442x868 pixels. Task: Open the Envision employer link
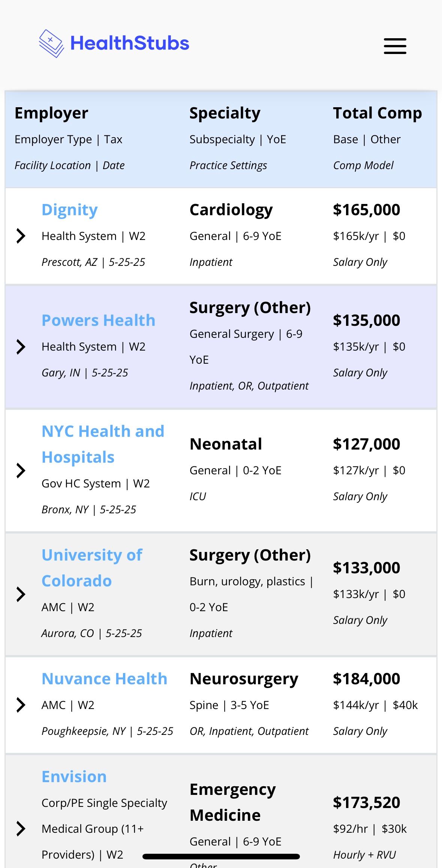click(74, 777)
